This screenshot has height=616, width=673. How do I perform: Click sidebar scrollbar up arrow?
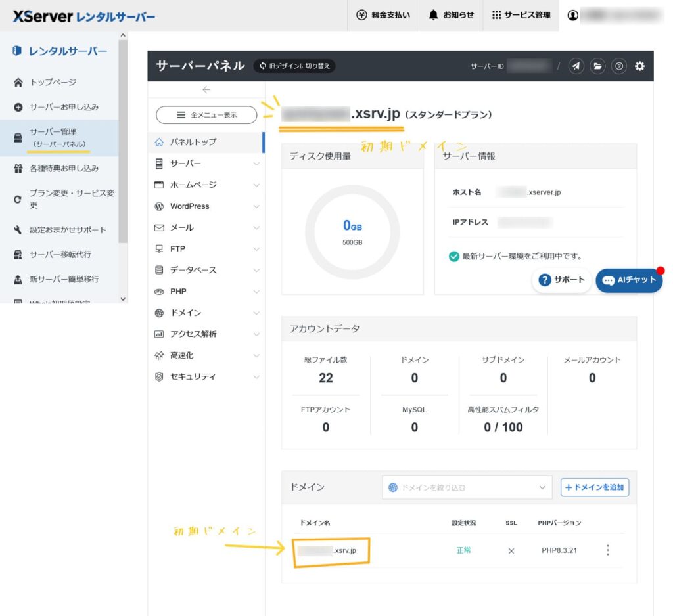123,35
